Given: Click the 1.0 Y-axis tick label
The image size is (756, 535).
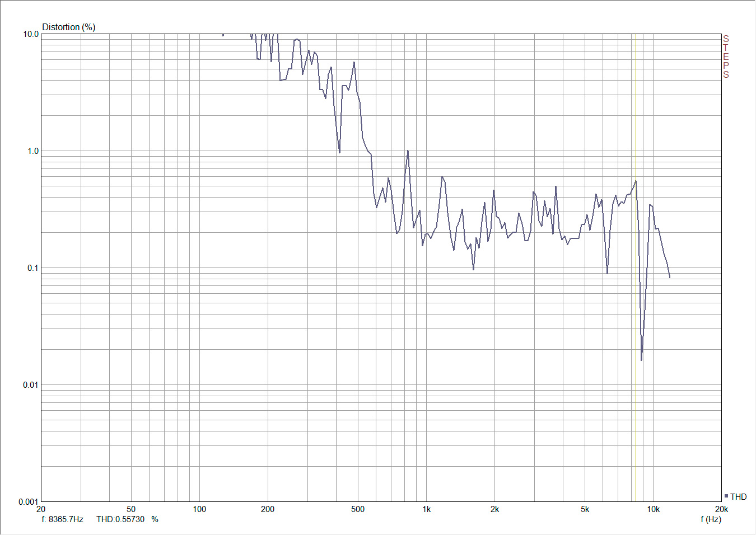Looking at the screenshot, I should click(34, 151).
